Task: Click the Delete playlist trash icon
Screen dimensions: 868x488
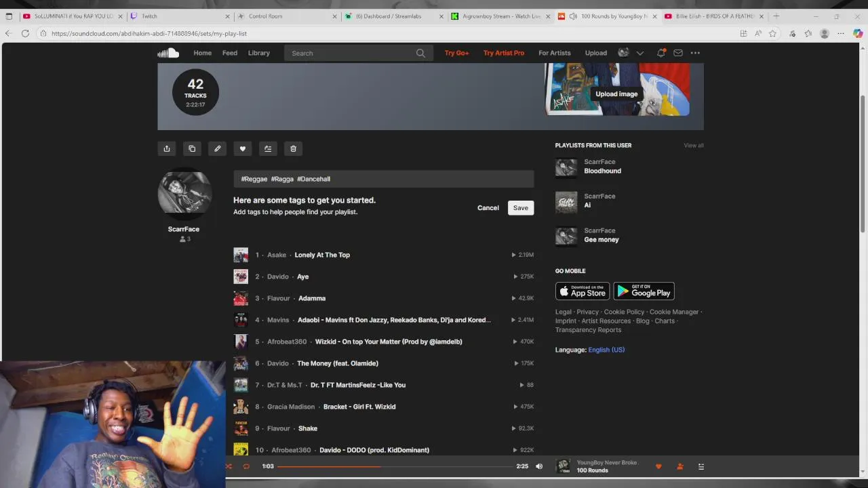Action: [293, 148]
